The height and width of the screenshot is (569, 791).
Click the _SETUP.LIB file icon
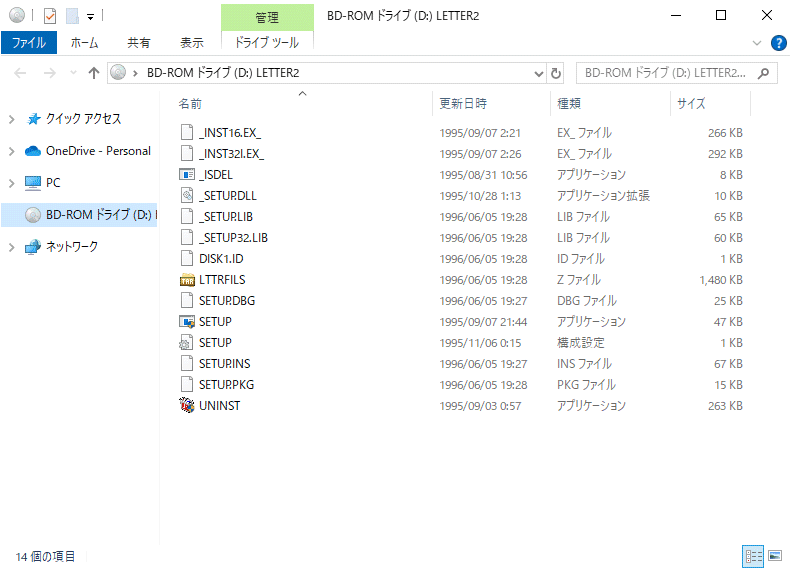pos(187,216)
